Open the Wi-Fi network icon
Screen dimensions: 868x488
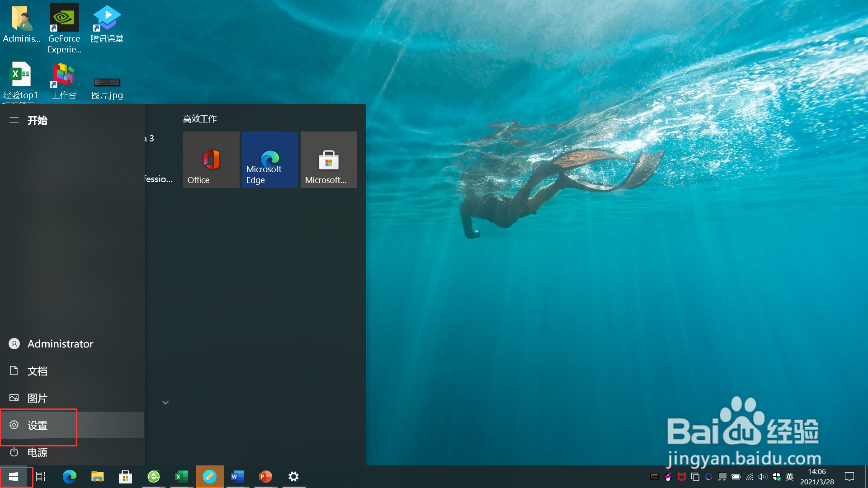(x=750, y=477)
